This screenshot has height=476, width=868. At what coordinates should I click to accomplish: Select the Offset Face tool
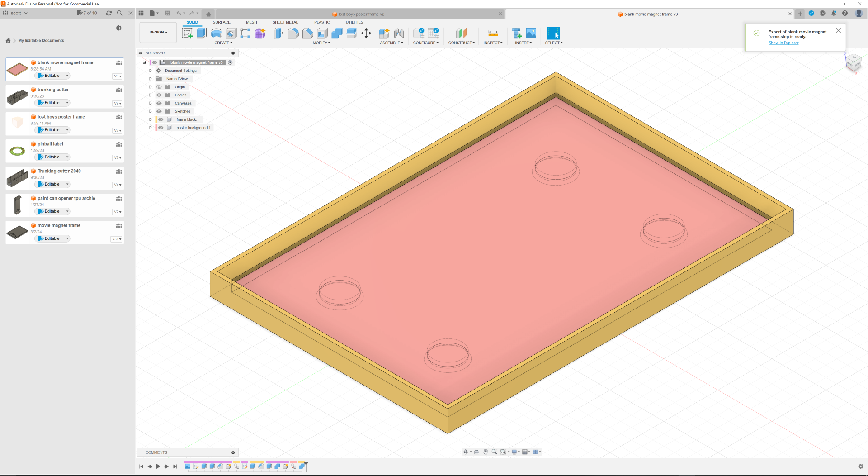click(351, 33)
